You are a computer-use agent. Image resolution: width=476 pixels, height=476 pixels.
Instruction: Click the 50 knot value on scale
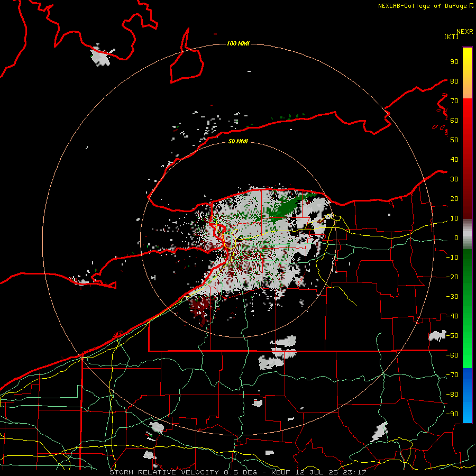454,140
